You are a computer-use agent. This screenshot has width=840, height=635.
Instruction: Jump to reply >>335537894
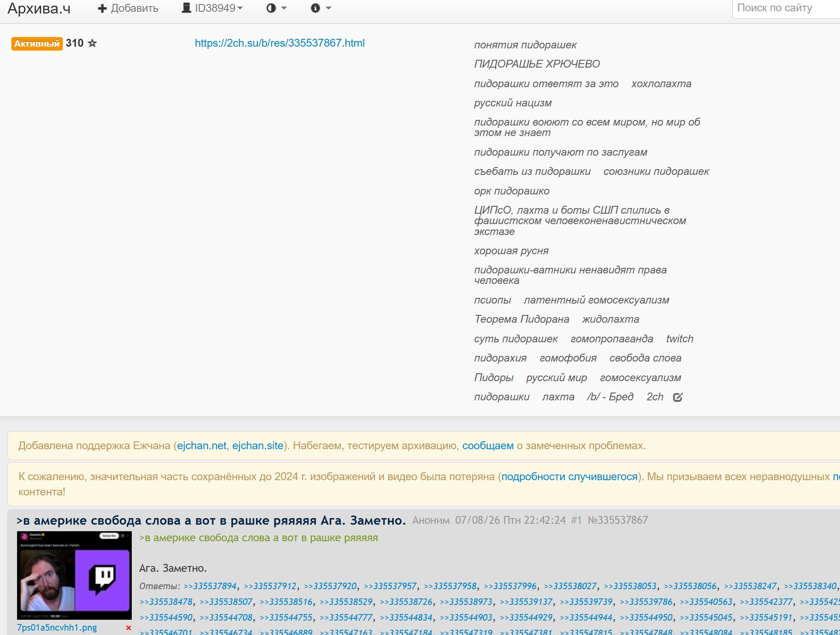tap(210, 586)
